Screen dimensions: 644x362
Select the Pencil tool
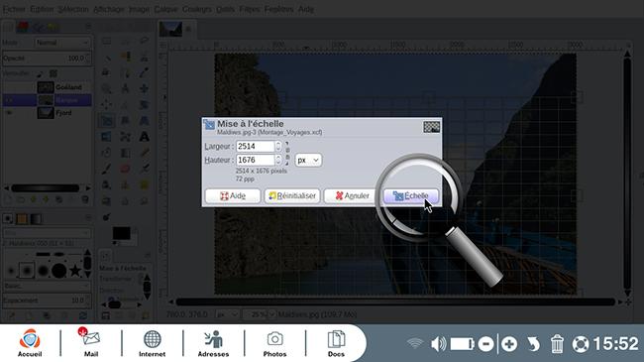(145, 153)
